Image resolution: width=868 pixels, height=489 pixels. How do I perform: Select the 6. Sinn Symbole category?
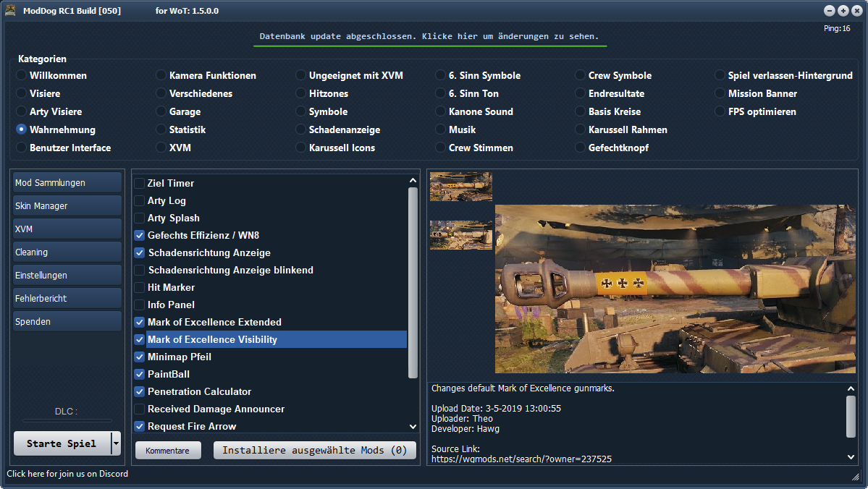[x=440, y=75]
